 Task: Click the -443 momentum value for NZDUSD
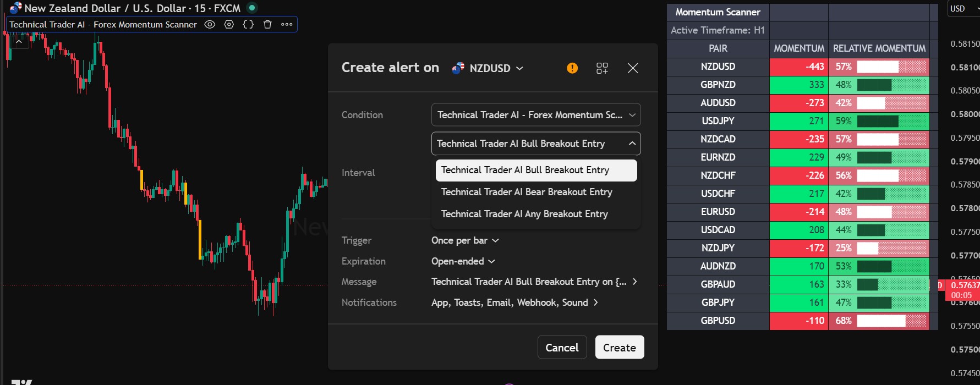click(x=799, y=67)
